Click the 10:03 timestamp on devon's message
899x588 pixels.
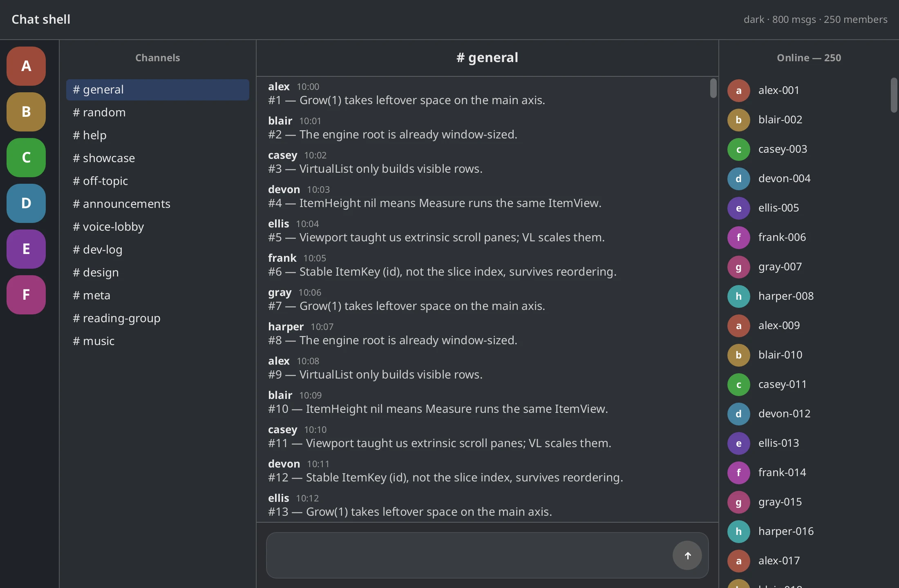(318, 190)
